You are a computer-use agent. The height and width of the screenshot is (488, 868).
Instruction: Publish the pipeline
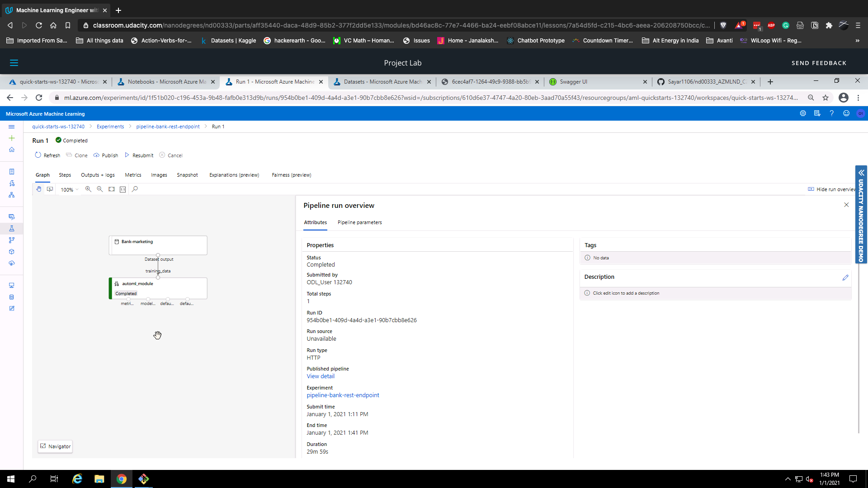[x=106, y=155]
